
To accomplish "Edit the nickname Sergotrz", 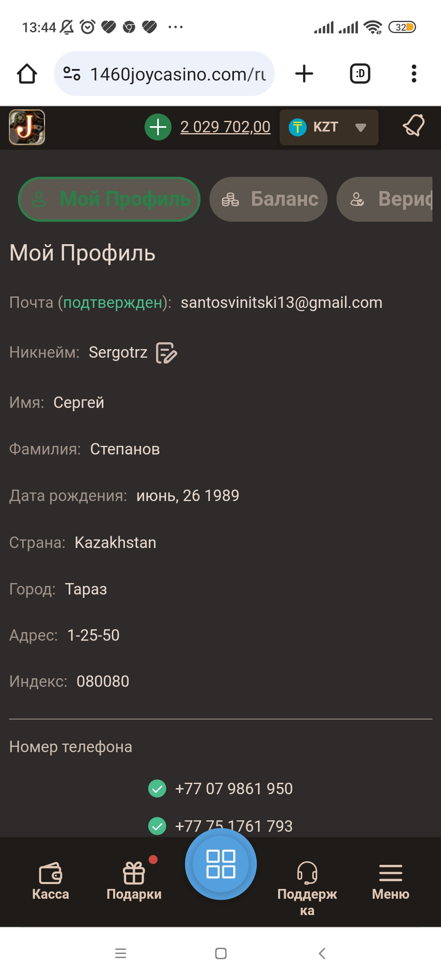I will click(x=166, y=353).
